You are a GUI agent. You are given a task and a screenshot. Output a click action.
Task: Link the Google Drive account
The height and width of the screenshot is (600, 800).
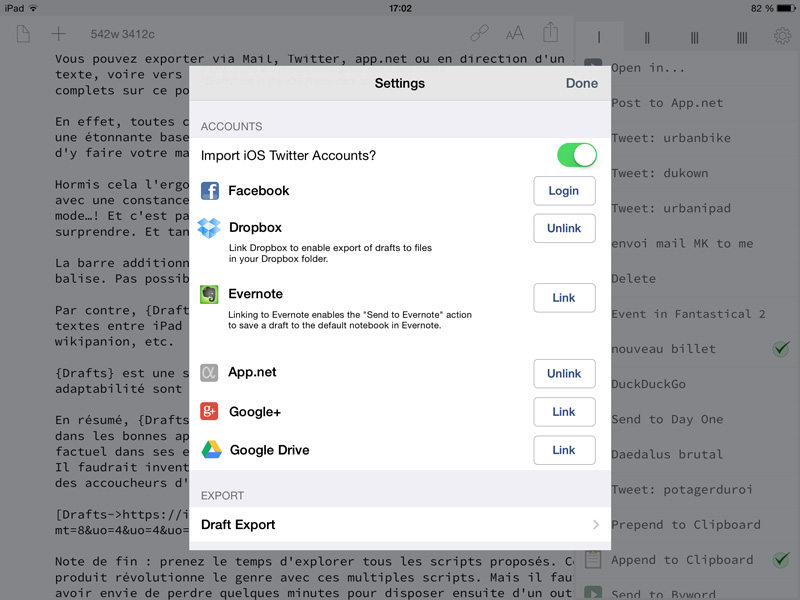564,450
